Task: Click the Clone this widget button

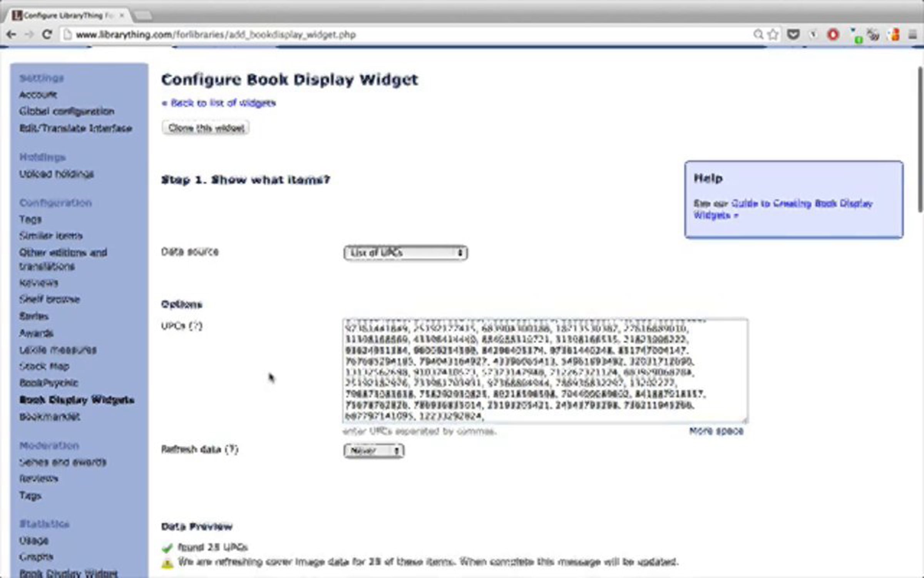Action: (x=206, y=128)
